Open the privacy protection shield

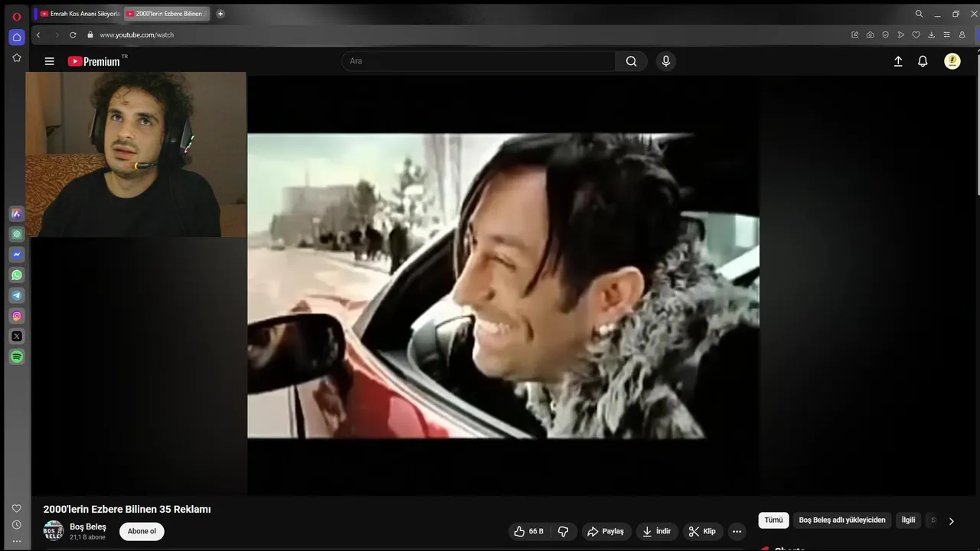click(x=886, y=34)
